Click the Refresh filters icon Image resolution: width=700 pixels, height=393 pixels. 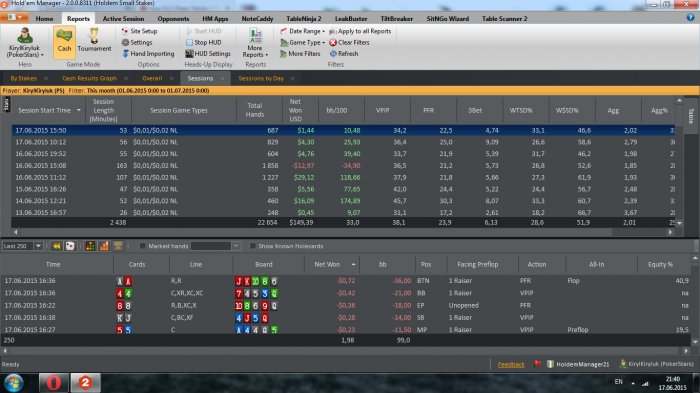click(333, 54)
